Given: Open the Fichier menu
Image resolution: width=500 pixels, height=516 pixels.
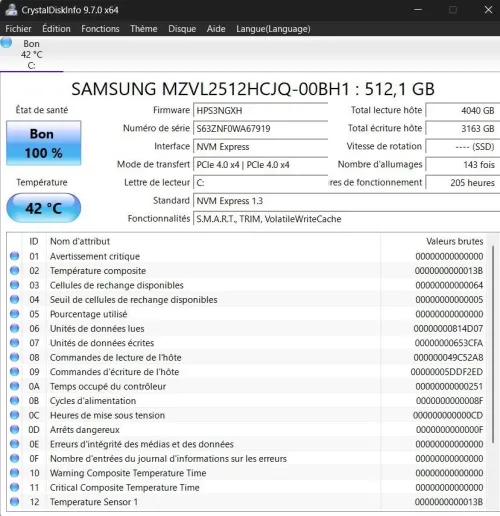Looking at the screenshot, I should (18, 29).
